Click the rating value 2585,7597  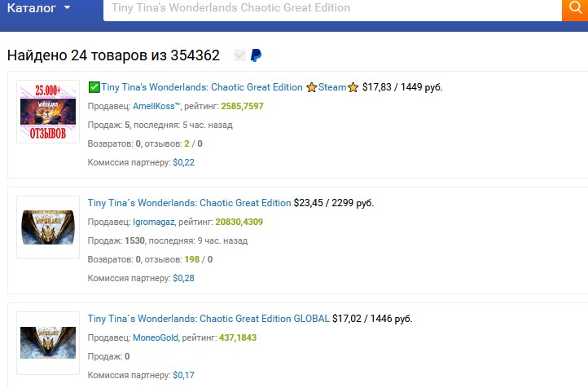click(x=242, y=106)
